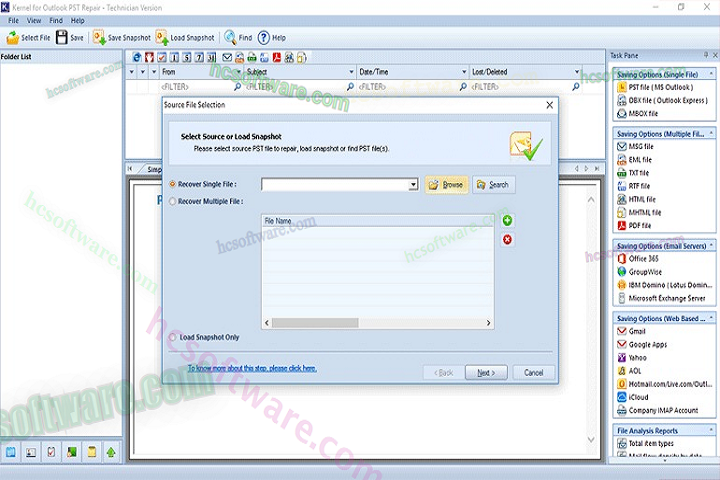Open the Help menu
Viewport: 720px width, 480px height.
click(78, 21)
